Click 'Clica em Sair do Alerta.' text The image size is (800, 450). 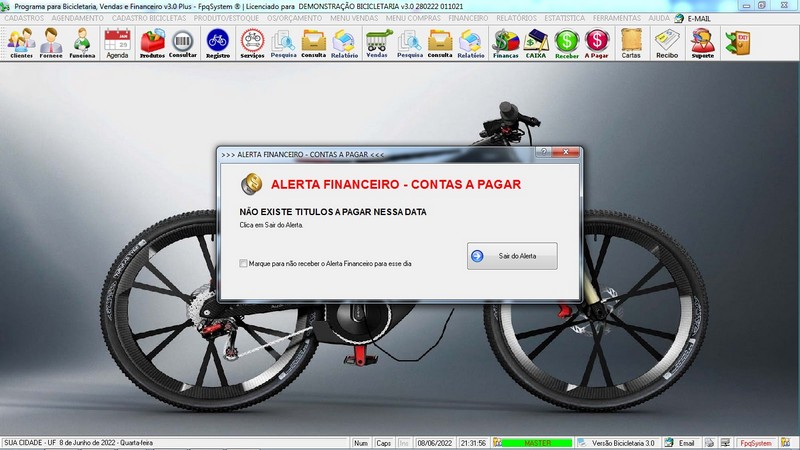point(271,225)
